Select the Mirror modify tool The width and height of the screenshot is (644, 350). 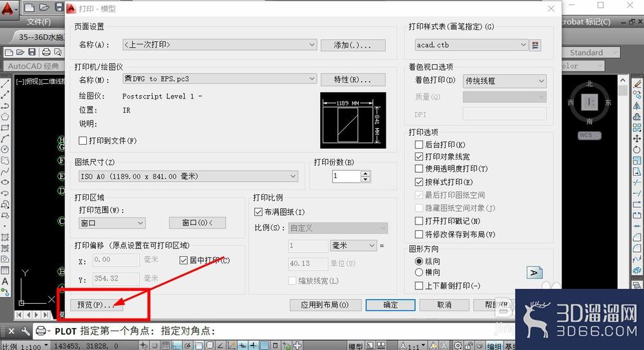tap(637, 106)
